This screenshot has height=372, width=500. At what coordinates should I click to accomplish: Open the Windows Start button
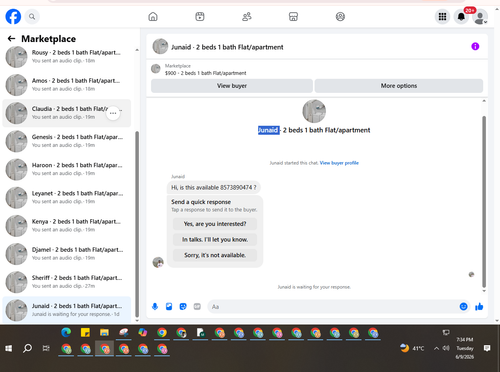click(x=9, y=348)
